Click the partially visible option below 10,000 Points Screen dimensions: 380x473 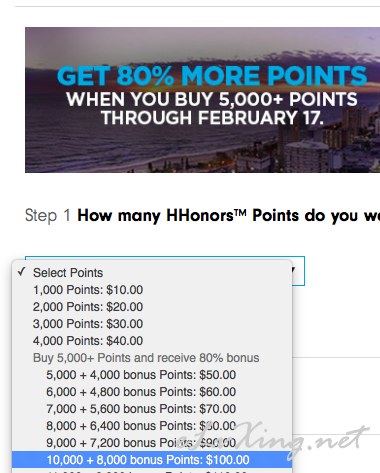coord(152,471)
